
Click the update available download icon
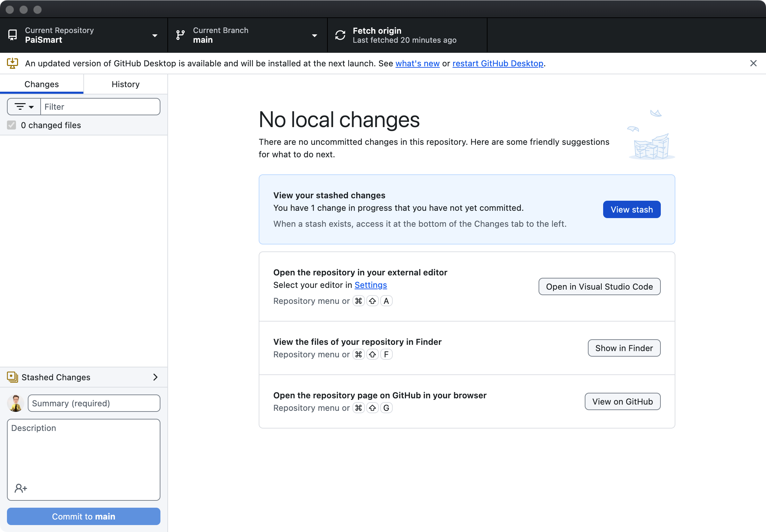[13, 63]
